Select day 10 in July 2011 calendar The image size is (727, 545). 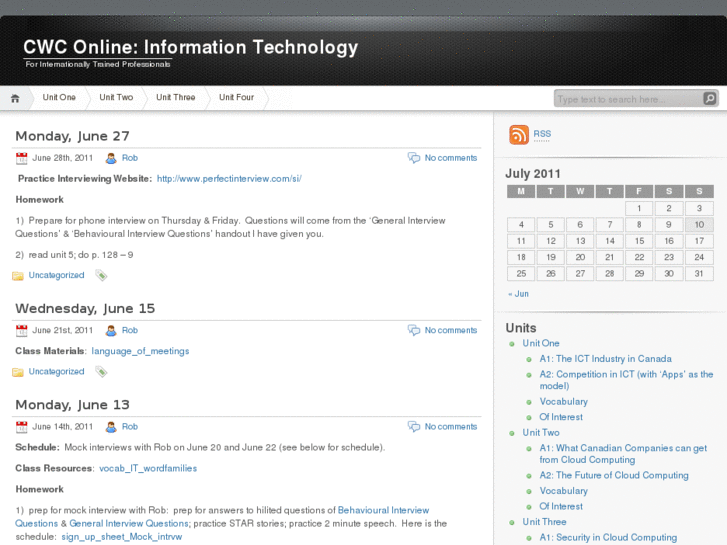698,225
